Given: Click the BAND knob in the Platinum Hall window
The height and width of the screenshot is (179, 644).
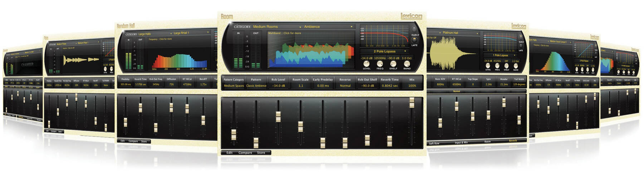Looking at the screenshot, I should click(516, 65).
